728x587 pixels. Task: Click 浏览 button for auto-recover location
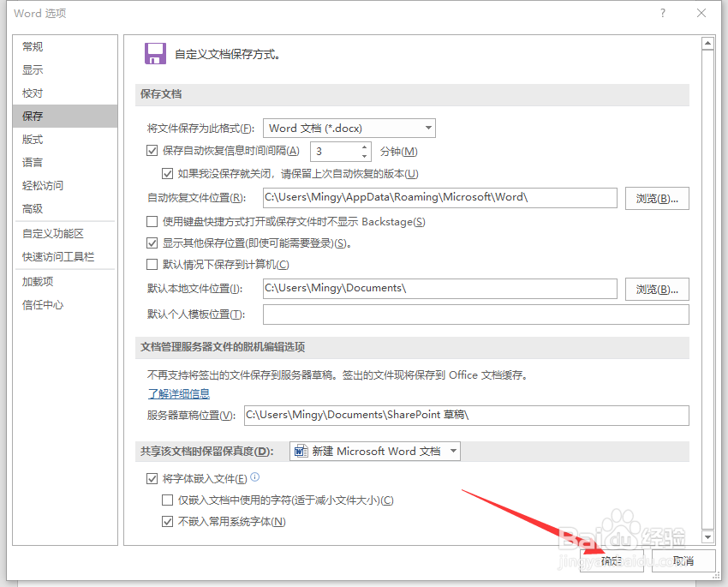tap(657, 198)
